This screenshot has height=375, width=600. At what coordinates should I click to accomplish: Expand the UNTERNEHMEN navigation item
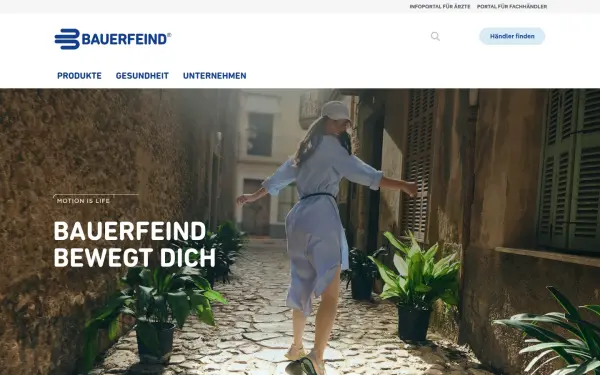214,76
